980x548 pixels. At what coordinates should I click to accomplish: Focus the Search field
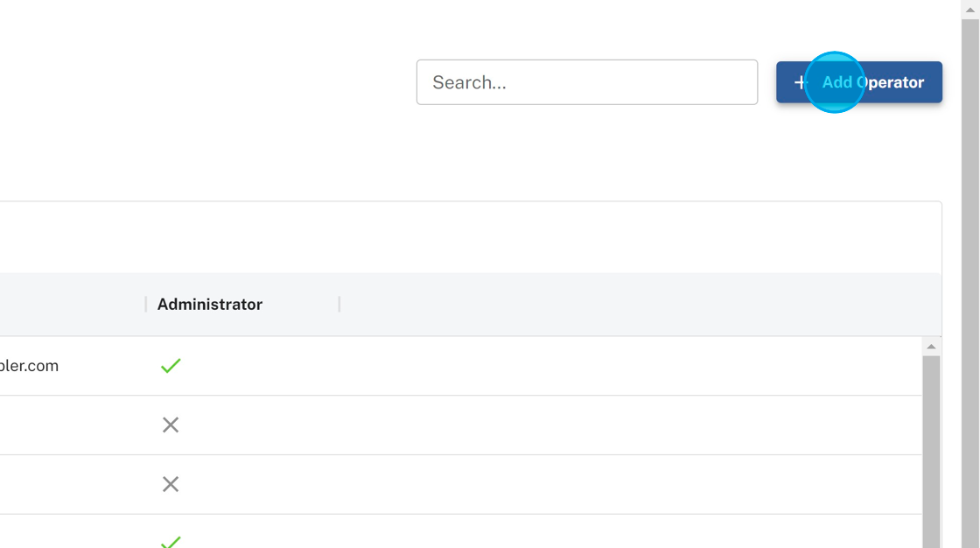[586, 82]
